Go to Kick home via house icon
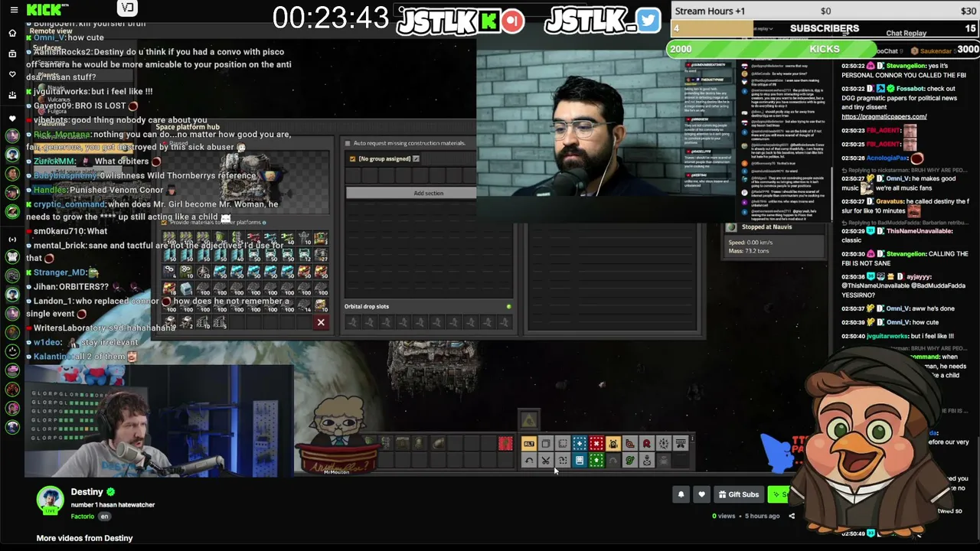 pos(12,33)
